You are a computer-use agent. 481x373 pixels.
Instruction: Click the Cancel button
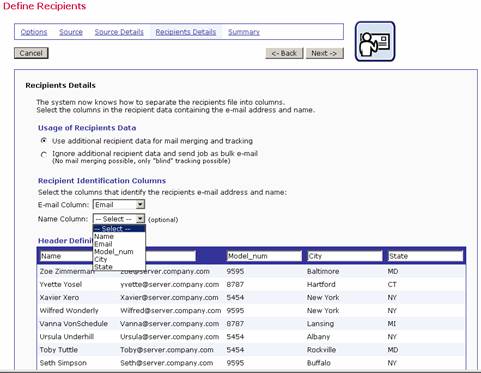pos(31,53)
